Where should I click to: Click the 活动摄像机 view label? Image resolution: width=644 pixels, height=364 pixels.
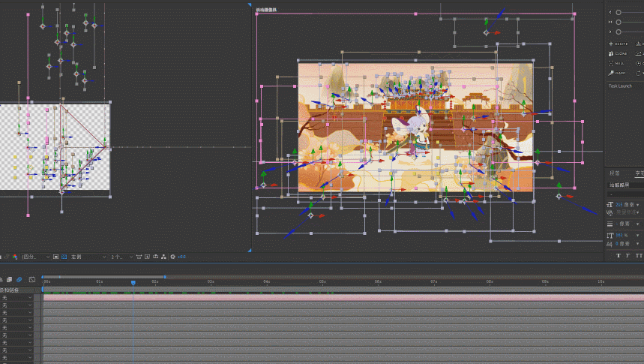[266, 10]
